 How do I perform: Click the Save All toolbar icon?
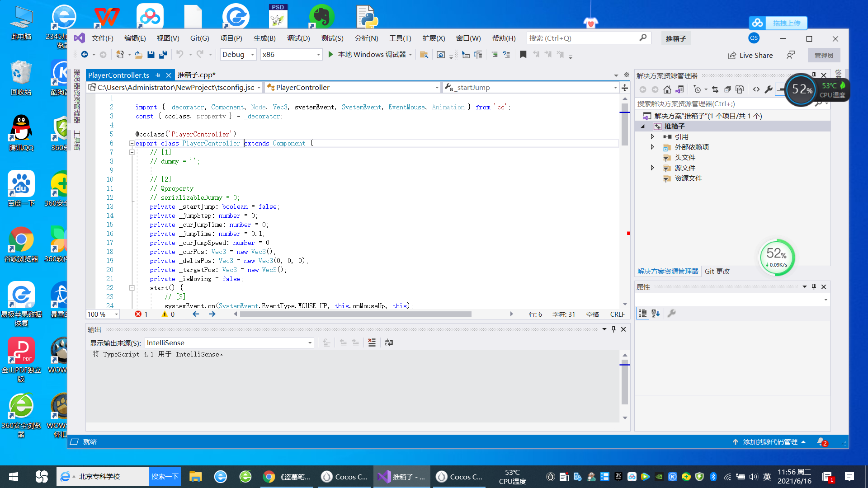click(x=163, y=55)
